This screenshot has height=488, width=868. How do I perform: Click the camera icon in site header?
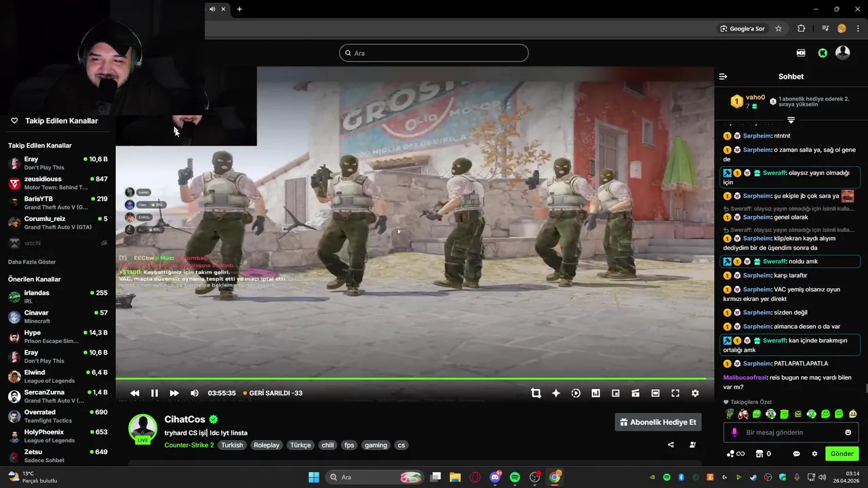[x=801, y=53]
